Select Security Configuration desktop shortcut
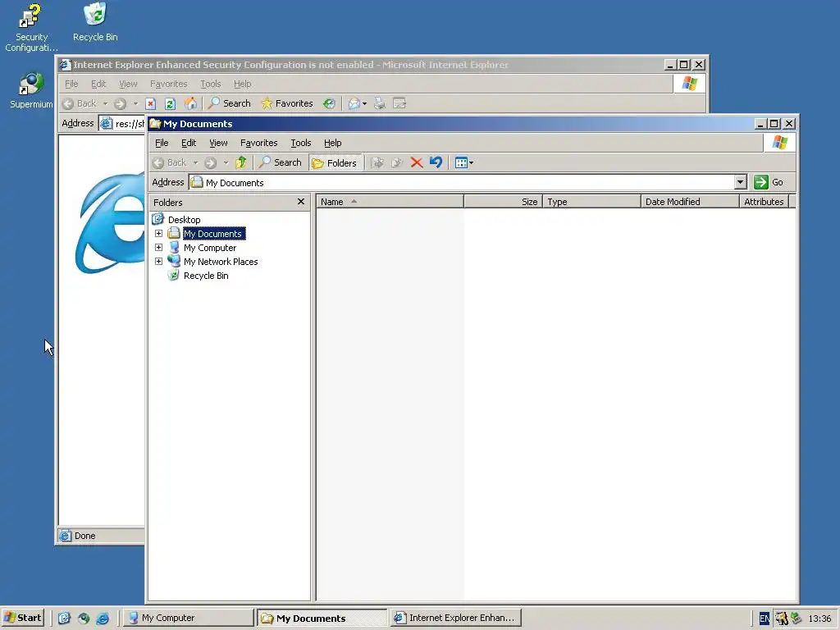 pyautogui.click(x=31, y=27)
